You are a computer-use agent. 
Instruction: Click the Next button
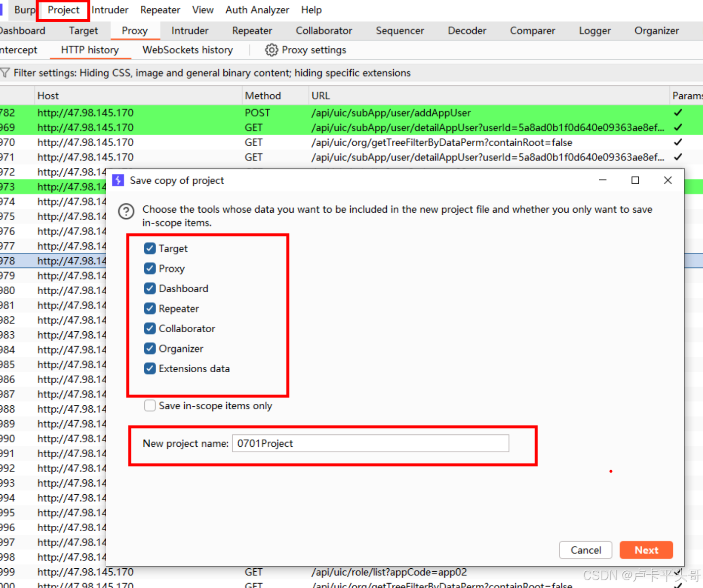click(x=646, y=550)
